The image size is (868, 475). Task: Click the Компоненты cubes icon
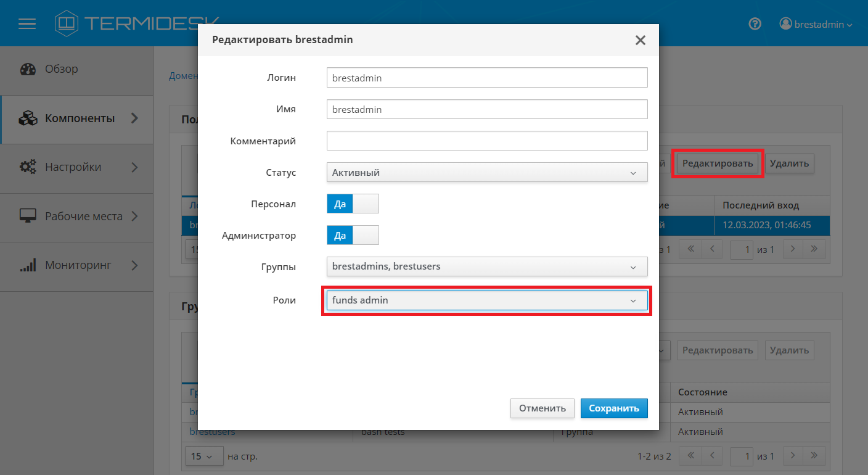pos(28,118)
